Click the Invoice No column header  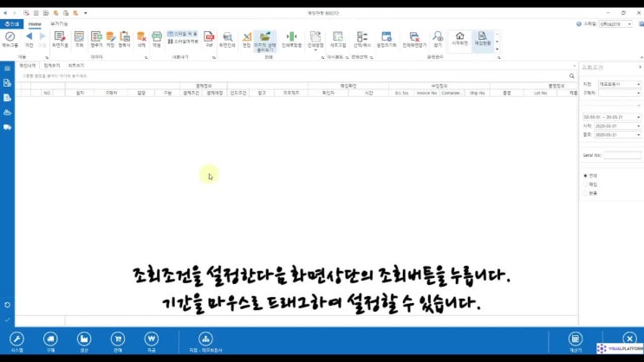426,94
